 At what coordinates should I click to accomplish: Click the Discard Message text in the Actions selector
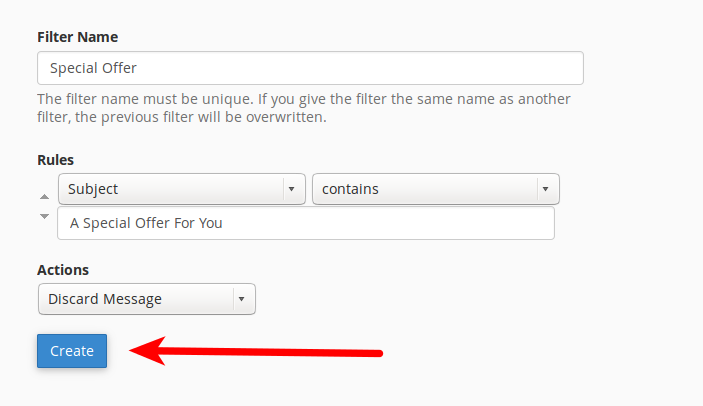click(105, 299)
